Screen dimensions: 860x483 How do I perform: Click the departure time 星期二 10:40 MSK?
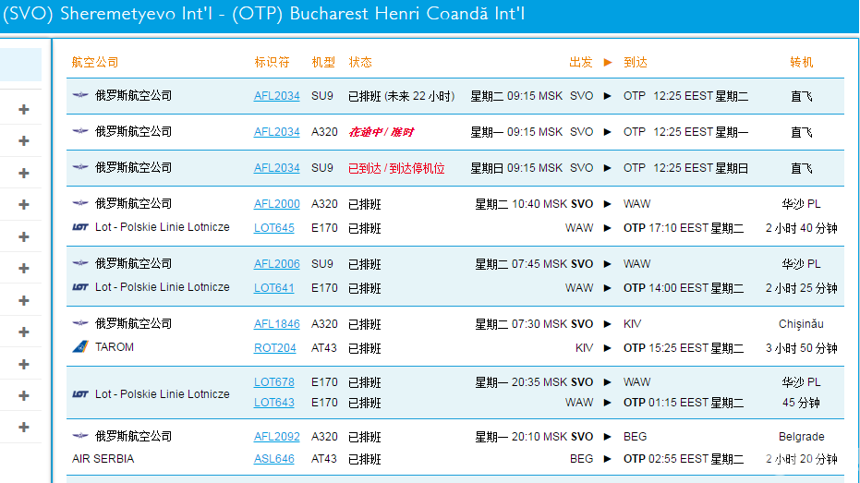(520, 204)
